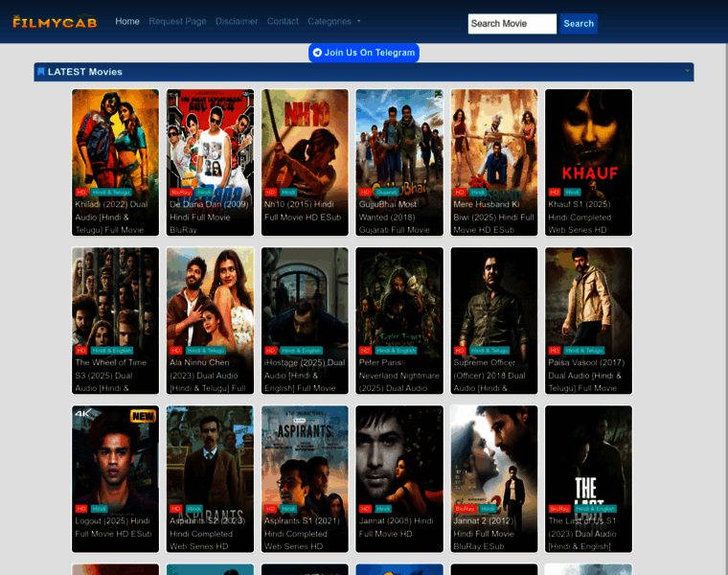The image size is (728, 575).
Task: Click Hindi tag on Nh10 card
Action: point(288,192)
